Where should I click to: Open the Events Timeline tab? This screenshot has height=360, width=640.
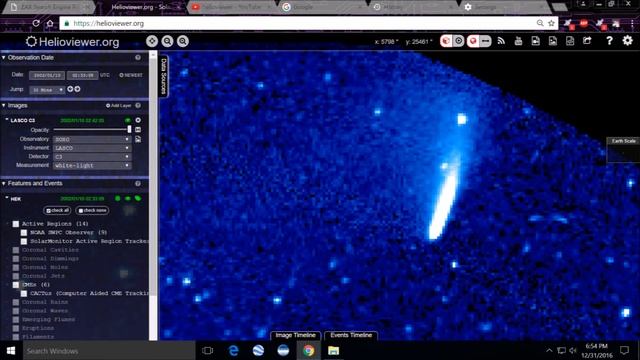click(351, 335)
